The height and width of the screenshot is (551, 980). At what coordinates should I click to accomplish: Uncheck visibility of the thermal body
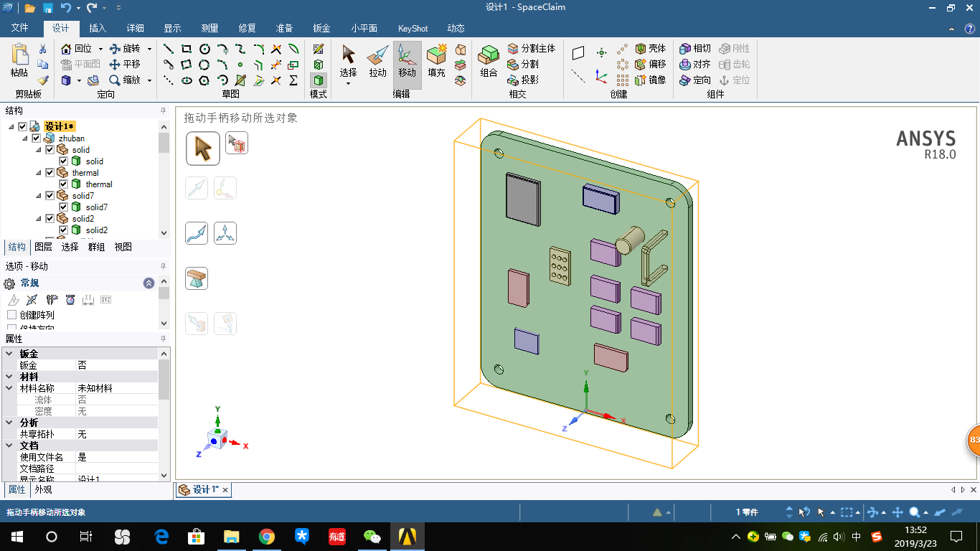click(x=63, y=184)
